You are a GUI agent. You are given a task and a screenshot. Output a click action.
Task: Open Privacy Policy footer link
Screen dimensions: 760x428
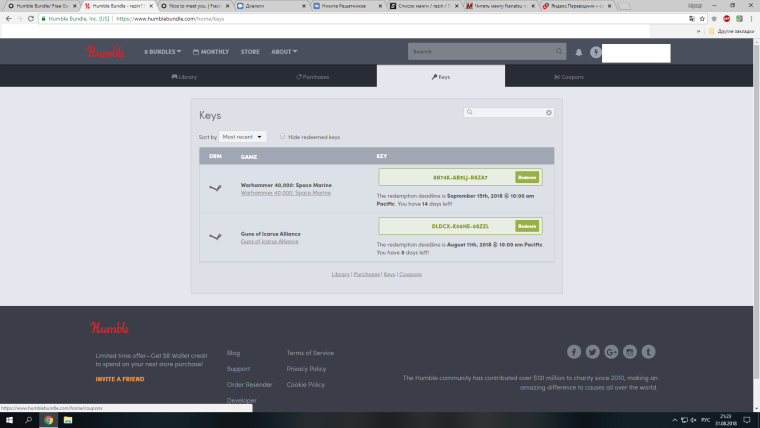pos(306,369)
